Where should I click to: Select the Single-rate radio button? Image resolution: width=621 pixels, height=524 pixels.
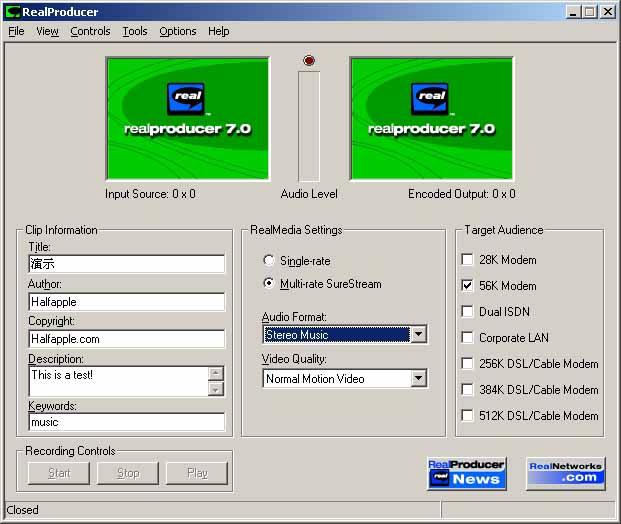point(268,261)
